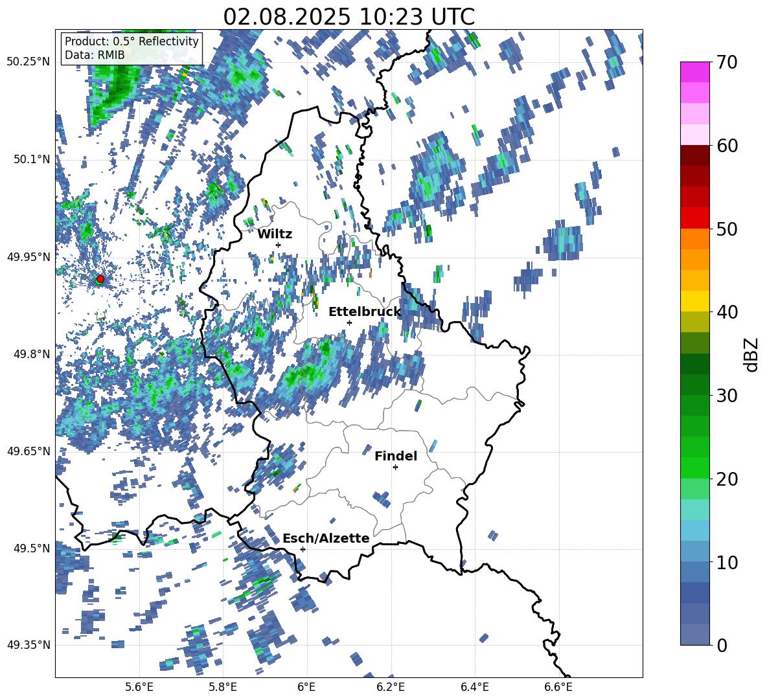Click the Wiltz station cross marker
Image resolution: width=767 pixels, height=700 pixels.
click(279, 245)
